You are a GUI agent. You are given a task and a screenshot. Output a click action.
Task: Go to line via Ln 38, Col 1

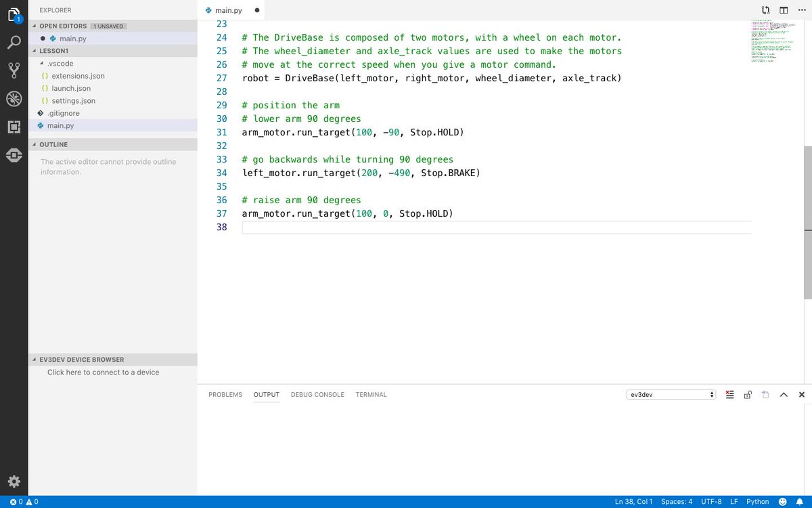pyautogui.click(x=634, y=502)
